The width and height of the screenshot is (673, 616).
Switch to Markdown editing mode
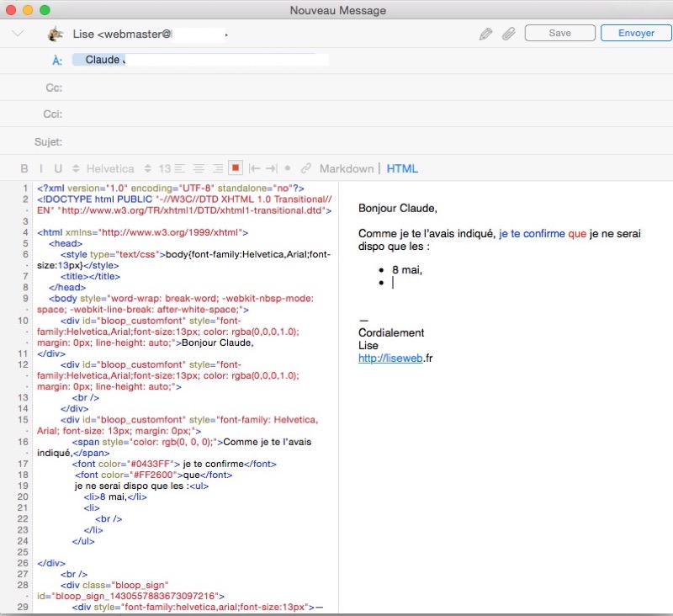[346, 168]
